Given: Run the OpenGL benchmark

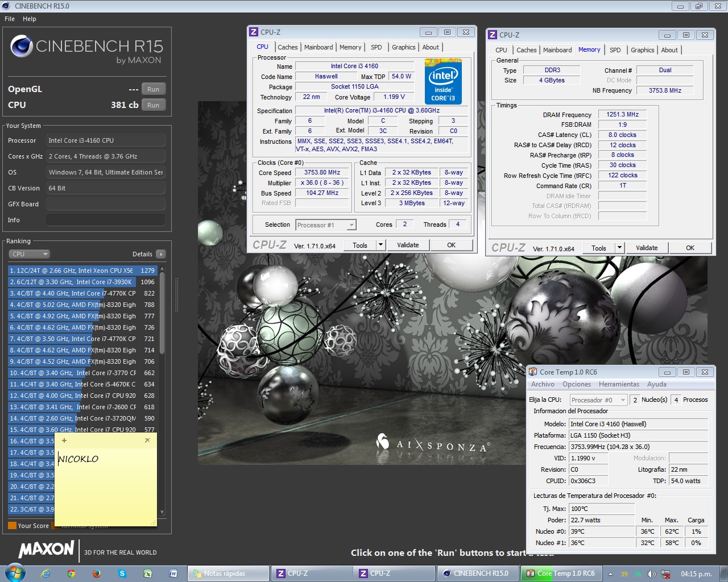Looking at the screenshot, I should click(x=153, y=89).
